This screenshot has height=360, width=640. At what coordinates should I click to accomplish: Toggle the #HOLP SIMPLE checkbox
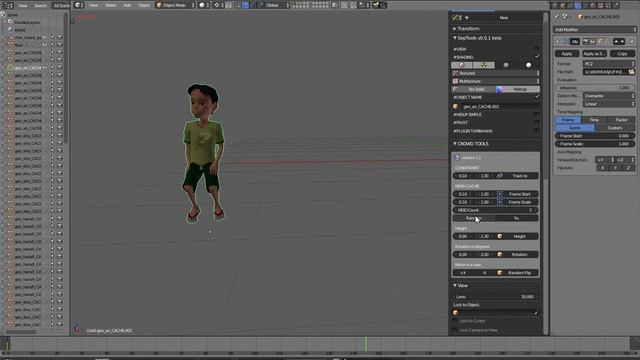click(x=537, y=115)
